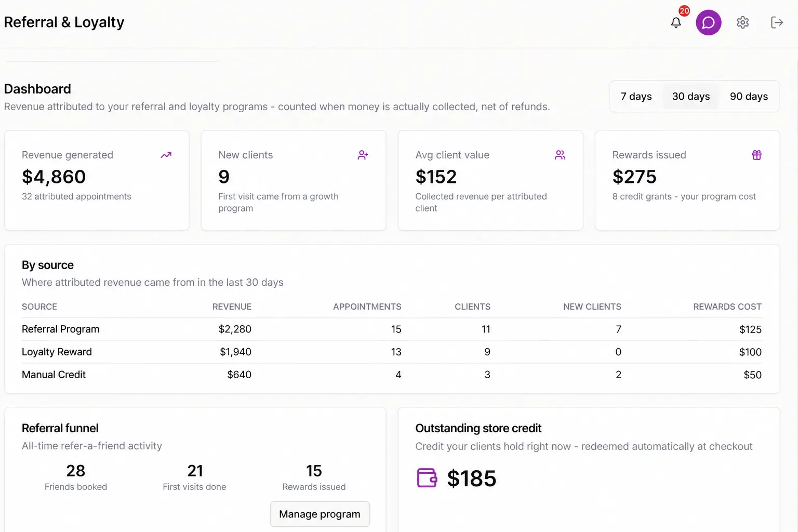The width and height of the screenshot is (798, 532).
Task: Click the APPOINTMENTS column header
Action: [367, 307]
